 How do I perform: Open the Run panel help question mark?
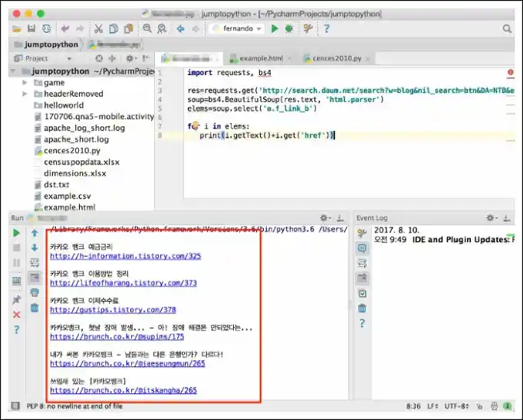click(x=16, y=330)
